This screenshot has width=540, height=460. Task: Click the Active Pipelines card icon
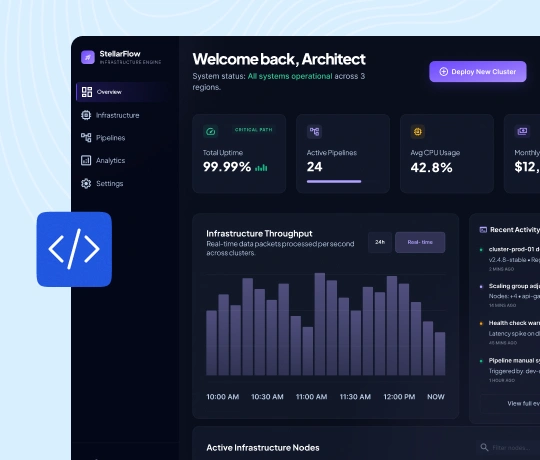point(314,132)
